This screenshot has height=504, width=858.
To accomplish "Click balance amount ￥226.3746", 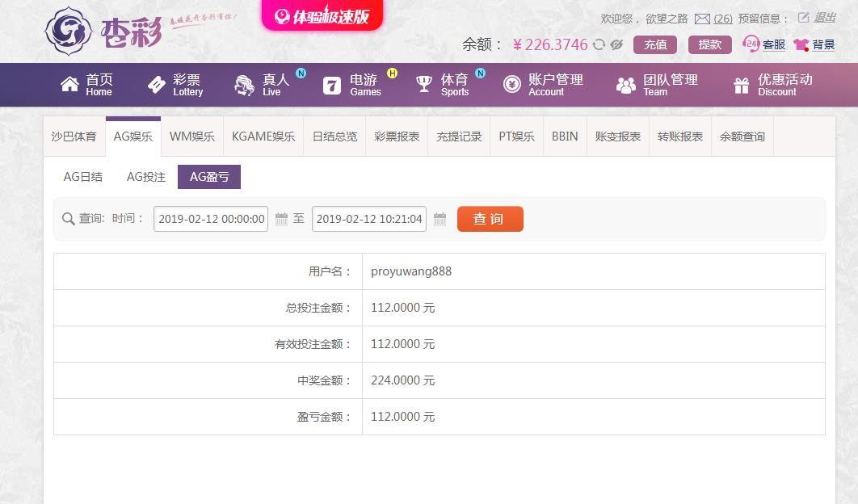I will coord(550,44).
